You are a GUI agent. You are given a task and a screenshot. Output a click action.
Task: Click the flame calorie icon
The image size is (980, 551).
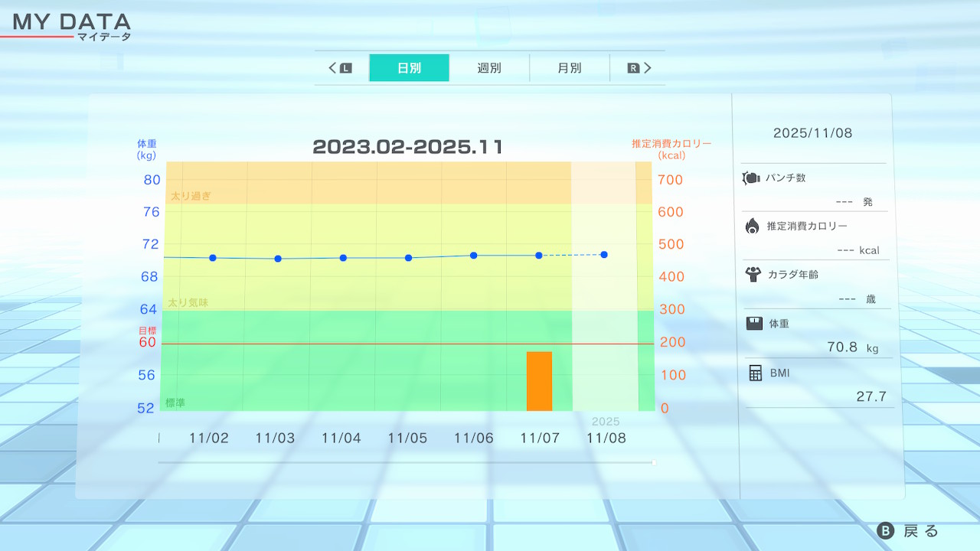752,226
